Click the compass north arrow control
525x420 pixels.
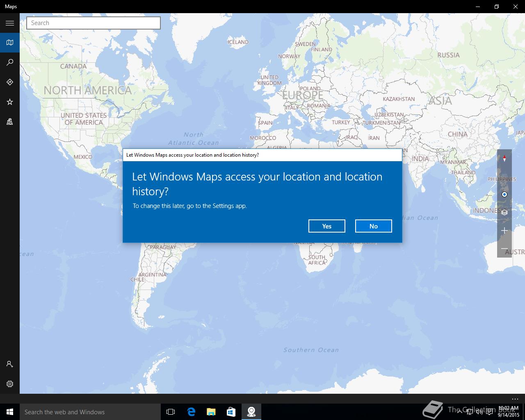[x=504, y=158]
